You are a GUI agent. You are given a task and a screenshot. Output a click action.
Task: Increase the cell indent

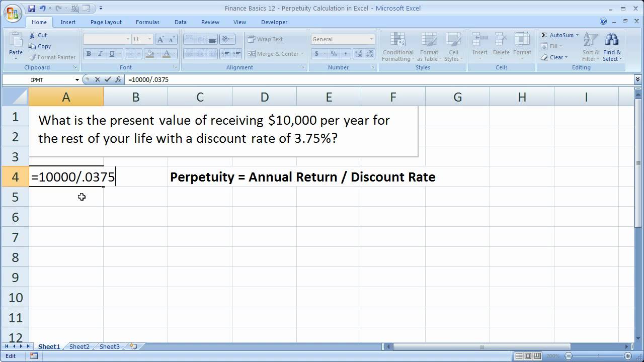click(237, 54)
